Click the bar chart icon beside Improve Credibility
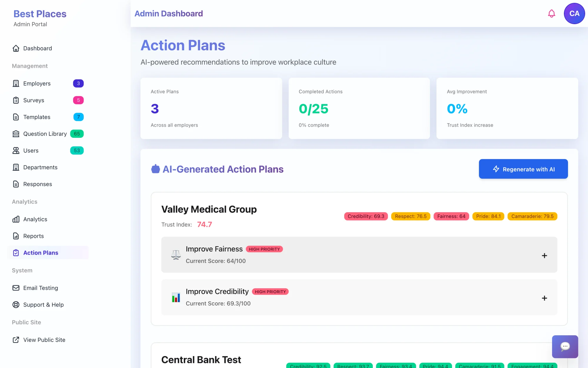This screenshot has height=368, width=588. pos(176,297)
